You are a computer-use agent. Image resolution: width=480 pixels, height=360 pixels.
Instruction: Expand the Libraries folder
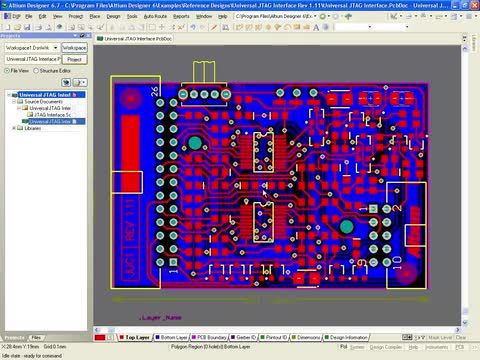coord(14,128)
